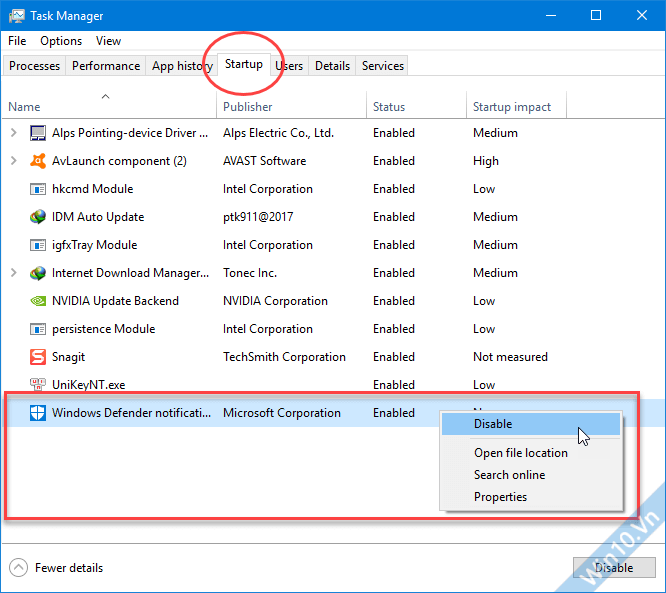This screenshot has width=666, height=593.
Task: Click the AVAST Software publisher cell
Action: point(265,161)
